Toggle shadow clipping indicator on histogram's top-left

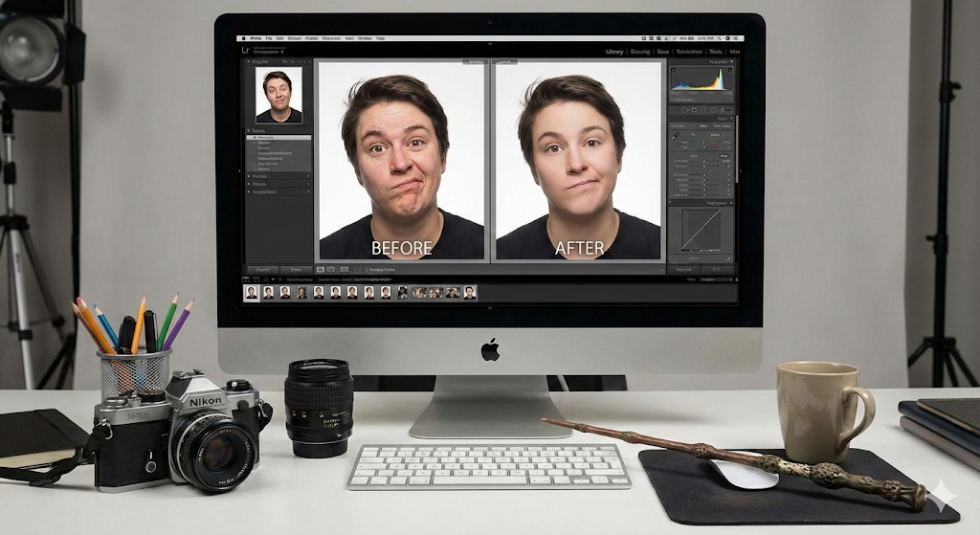[x=673, y=70]
